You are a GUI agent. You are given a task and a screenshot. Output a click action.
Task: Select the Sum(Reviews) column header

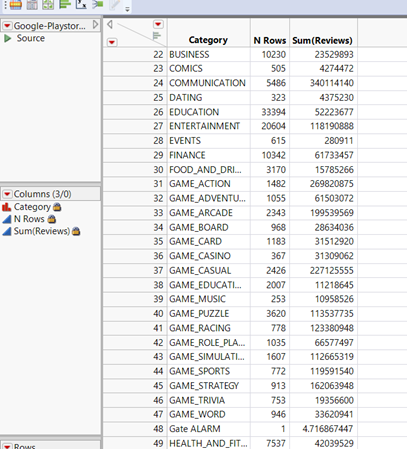tap(323, 40)
